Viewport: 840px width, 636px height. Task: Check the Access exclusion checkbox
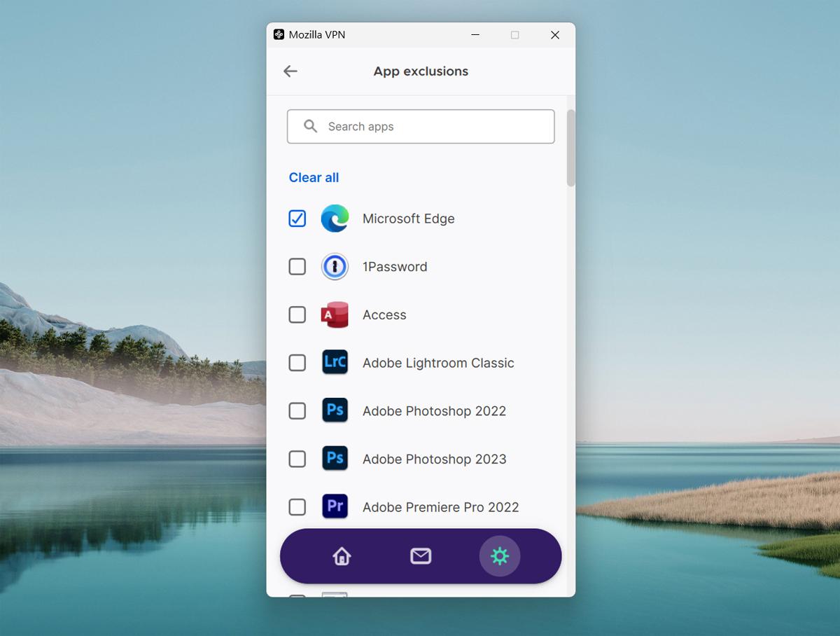pyautogui.click(x=297, y=315)
